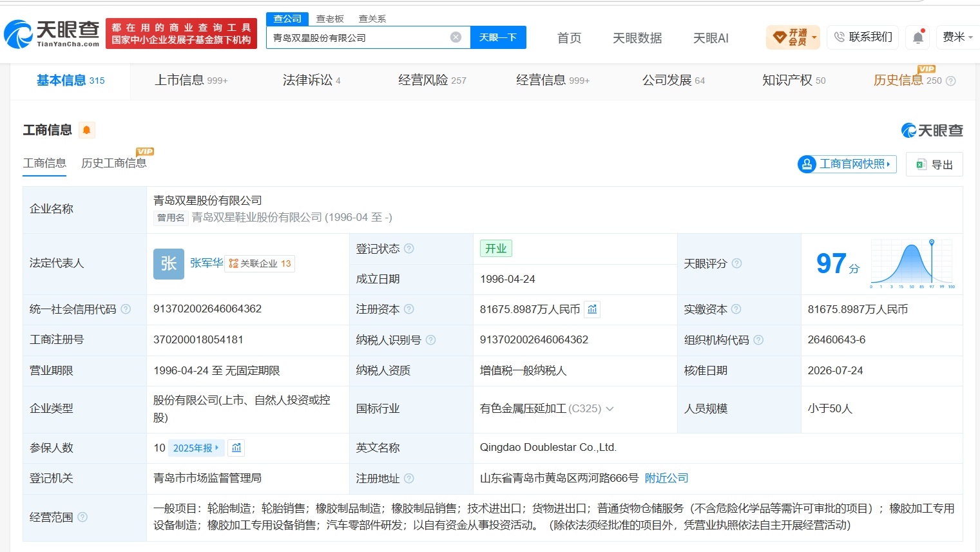Open the 法律诉讼 tab
The width and height of the screenshot is (980, 552).
(311, 81)
